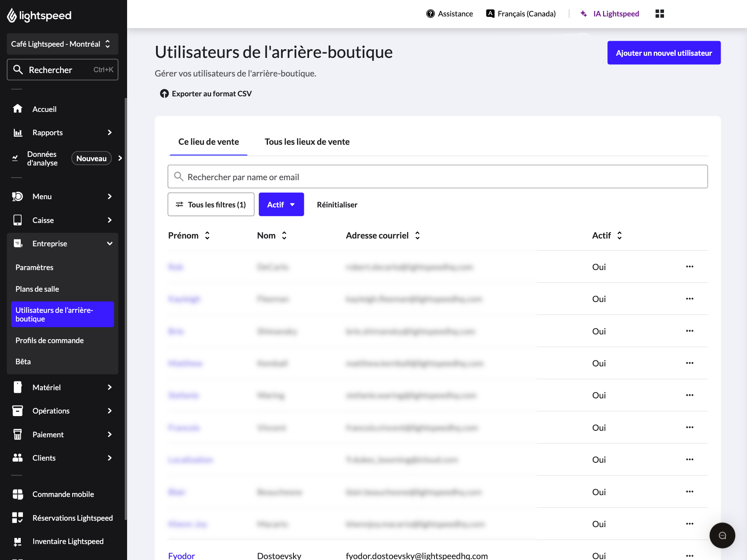
Task: Click the Lightspeed flame logo
Action: pos(12,16)
